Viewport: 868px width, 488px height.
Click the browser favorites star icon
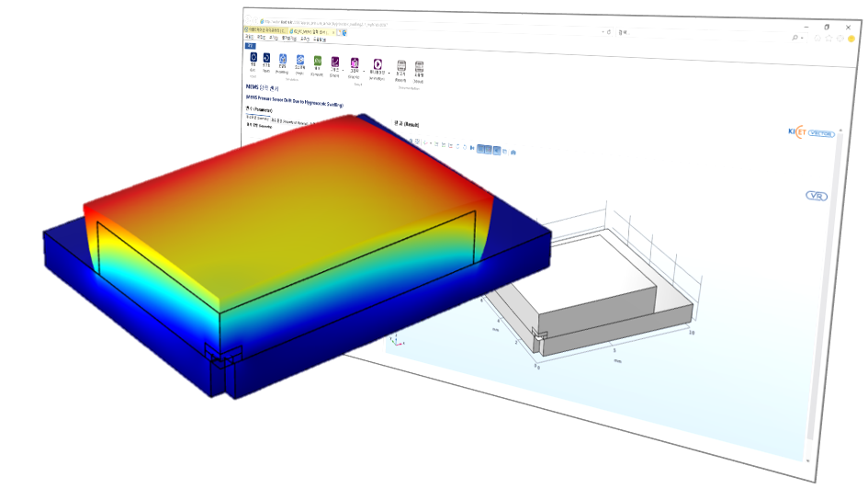click(829, 38)
